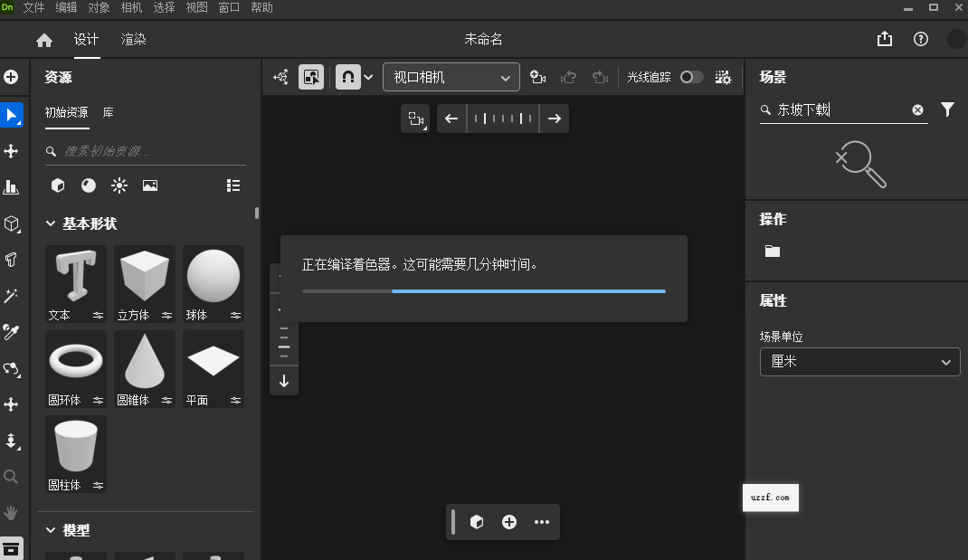The width and height of the screenshot is (968, 560).
Task: Switch to the 渲染 tab
Action: click(x=133, y=39)
